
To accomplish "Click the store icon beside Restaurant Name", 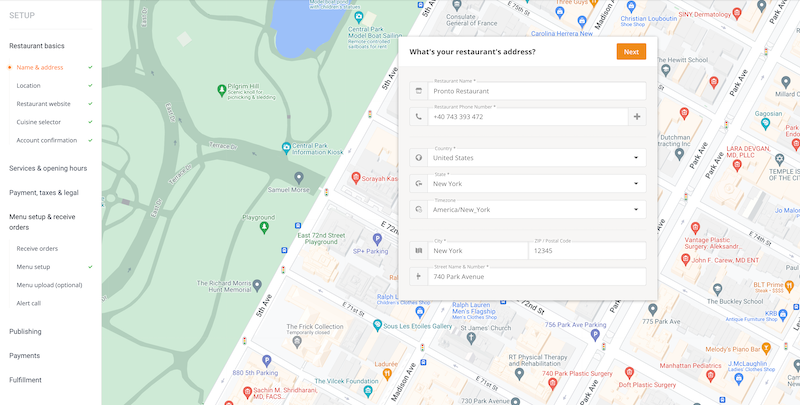I will pyautogui.click(x=419, y=91).
